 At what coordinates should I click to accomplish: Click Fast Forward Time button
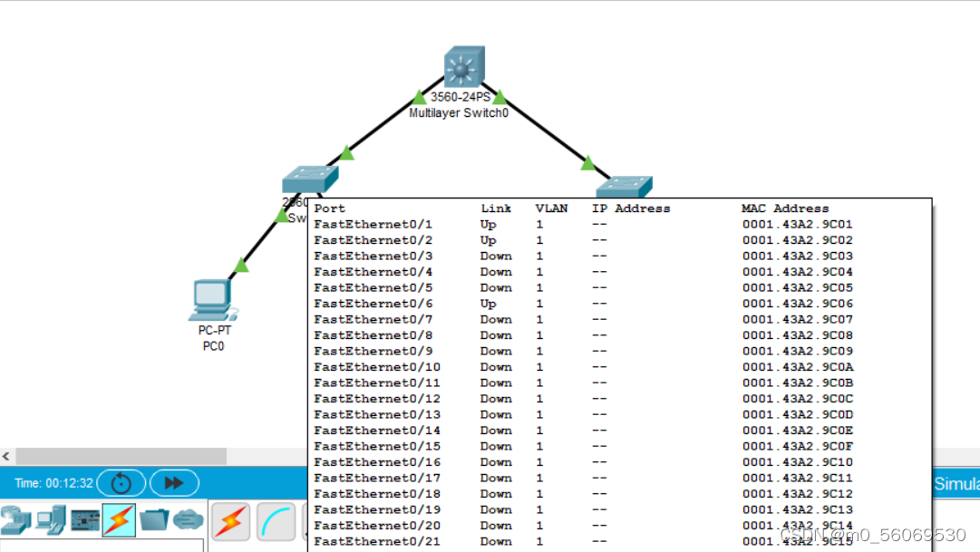[x=174, y=483]
